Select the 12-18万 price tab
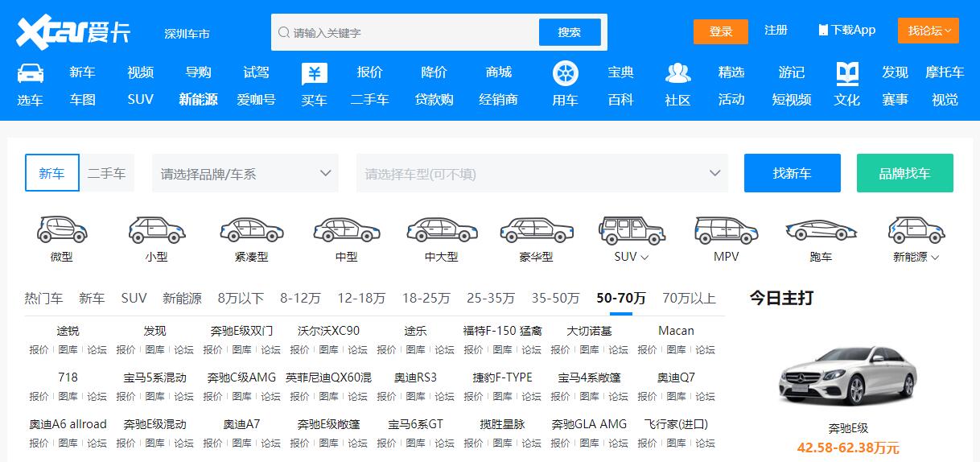Viewport: 980px width, 462px height. [x=361, y=298]
